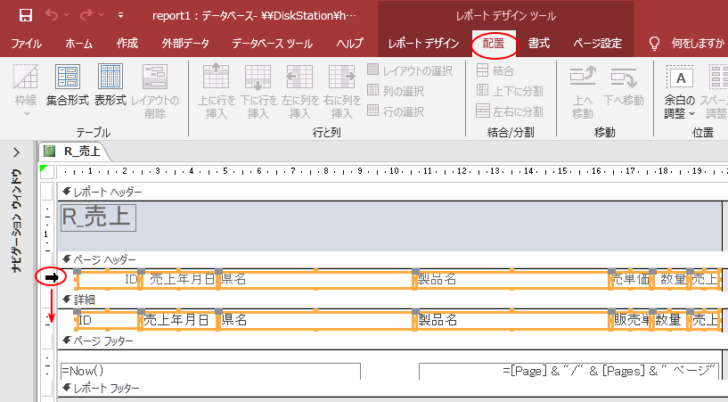Open the Undo history dropdown arrow

66,15
